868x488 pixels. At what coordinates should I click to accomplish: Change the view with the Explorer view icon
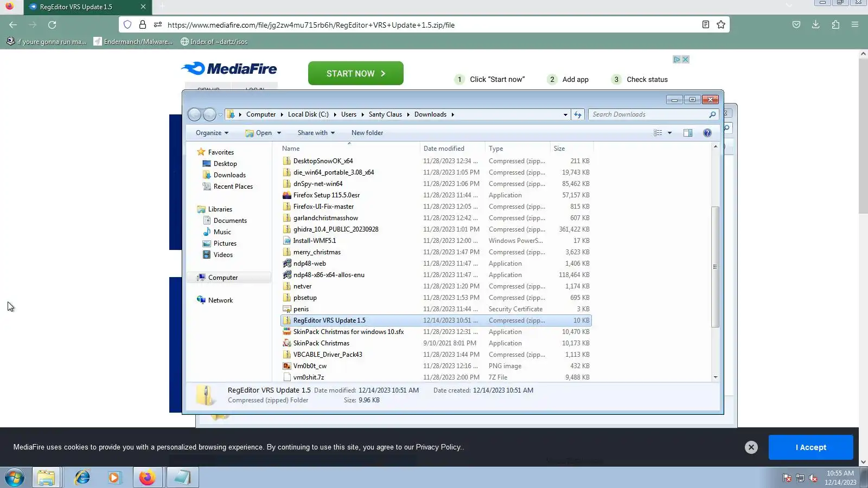[x=658, y=133]
